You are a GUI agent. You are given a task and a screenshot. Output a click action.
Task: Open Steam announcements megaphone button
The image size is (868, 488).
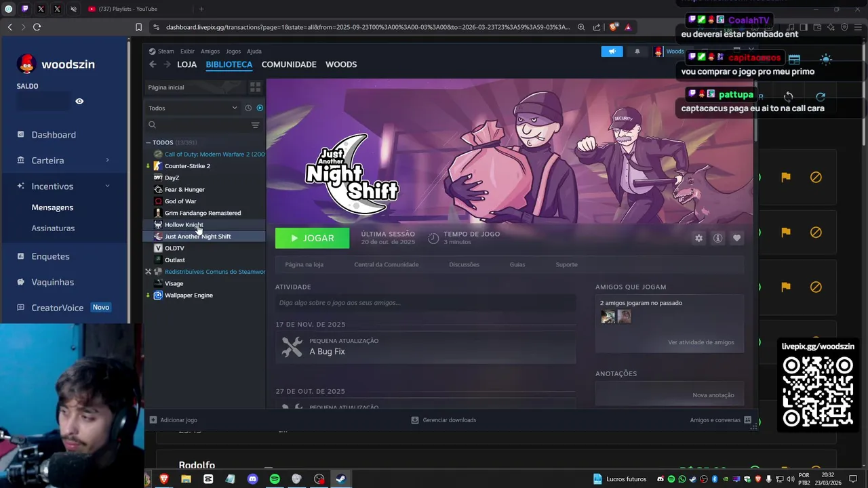click(x=612, y=52)
